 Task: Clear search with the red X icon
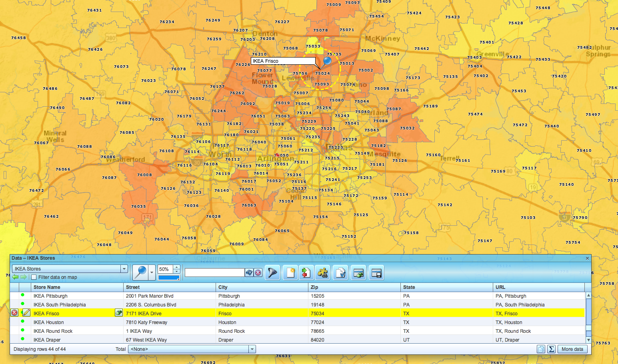(x=258, y=273)
